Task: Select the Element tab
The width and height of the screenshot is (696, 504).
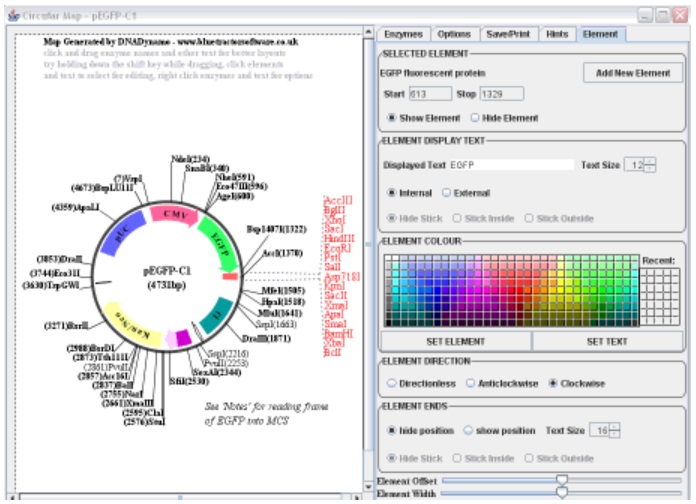Action: (601, 34)
